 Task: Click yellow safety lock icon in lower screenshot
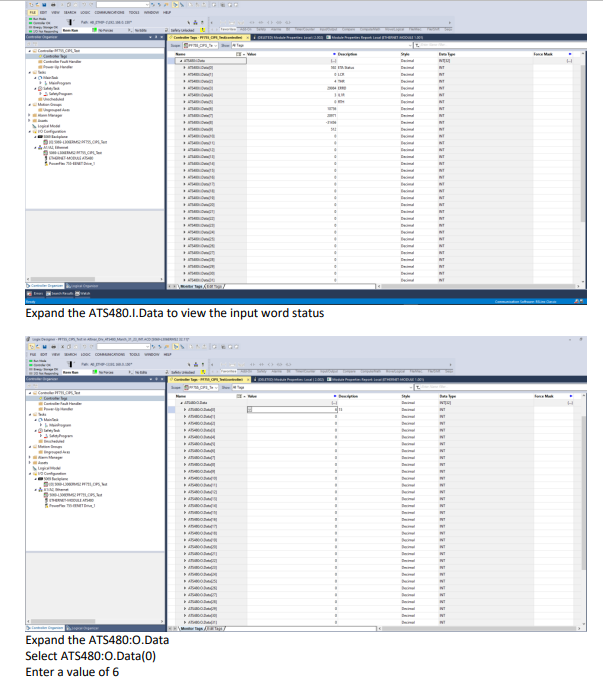203,372
